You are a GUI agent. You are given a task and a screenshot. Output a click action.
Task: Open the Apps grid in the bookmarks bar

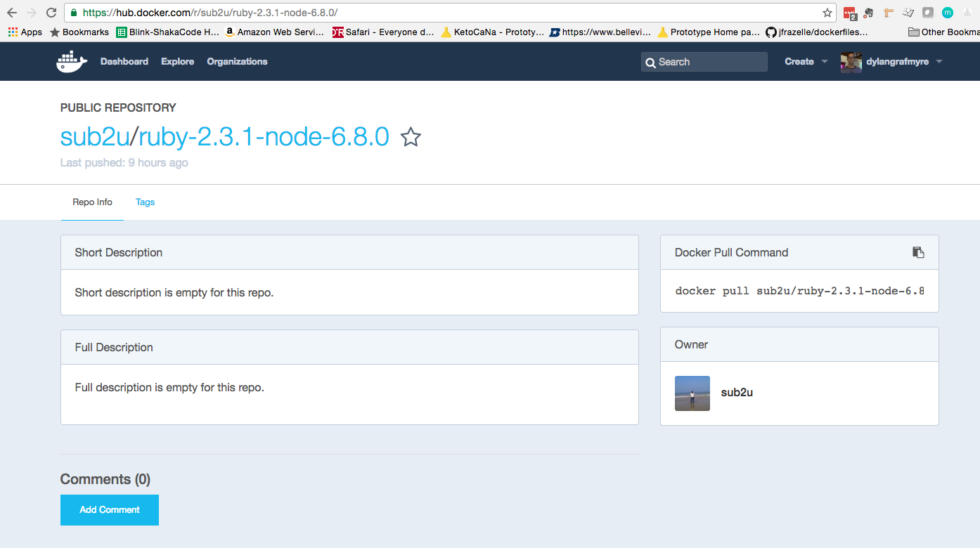coord(25,32)
